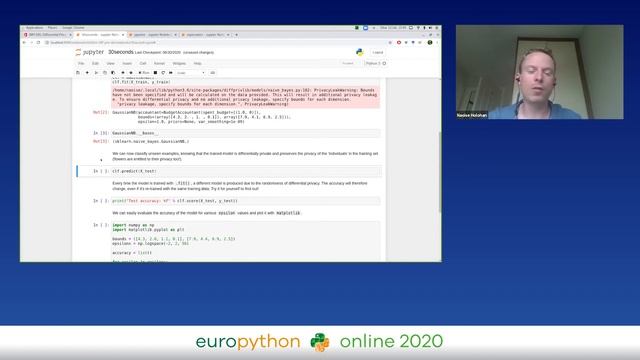Screen dimensions: 640x360
Task: Close the 30seconds browser tab
Action: tap(123, 35)
